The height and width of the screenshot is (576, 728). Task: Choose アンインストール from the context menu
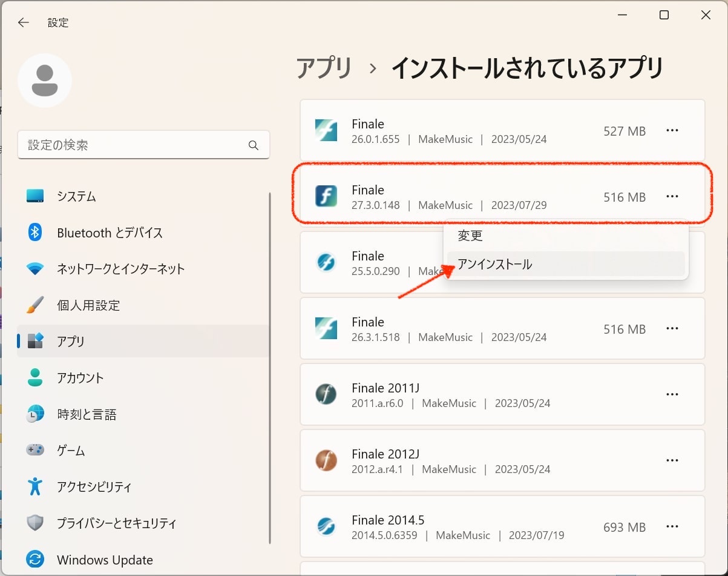click(x=566, y=264)
